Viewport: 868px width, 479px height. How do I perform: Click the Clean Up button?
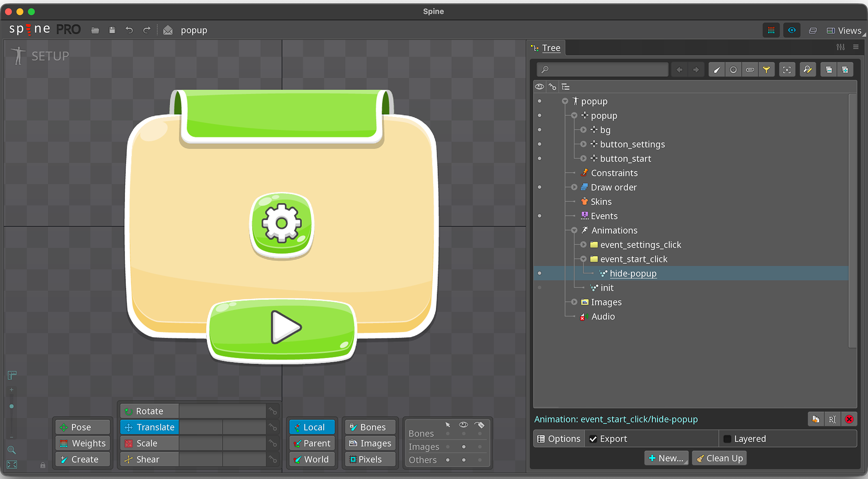[719, 458]
